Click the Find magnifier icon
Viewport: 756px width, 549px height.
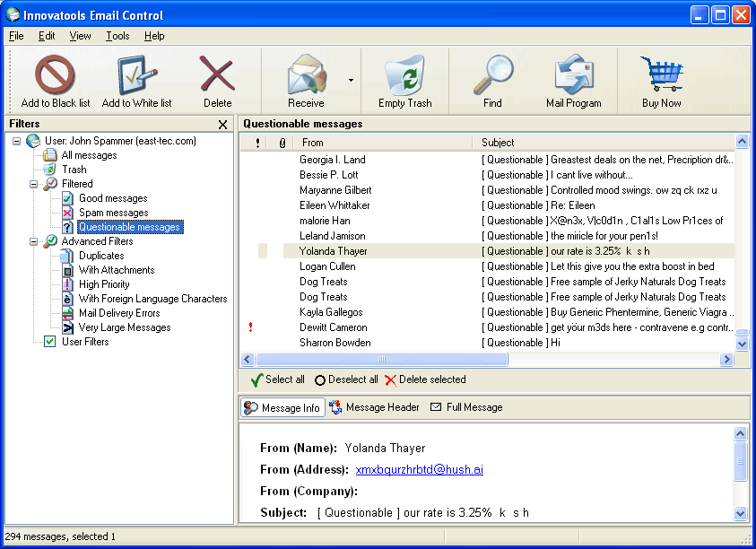tap(492, 74)
